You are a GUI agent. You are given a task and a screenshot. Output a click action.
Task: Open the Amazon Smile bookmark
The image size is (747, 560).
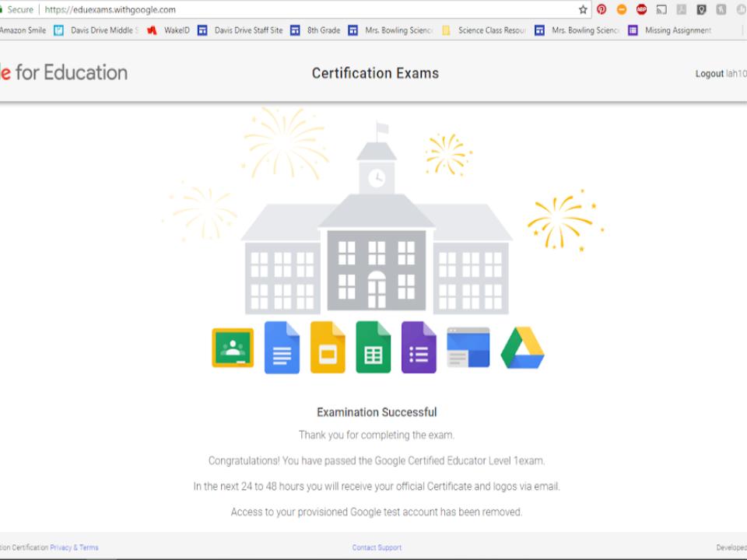(x=23, y=30)
